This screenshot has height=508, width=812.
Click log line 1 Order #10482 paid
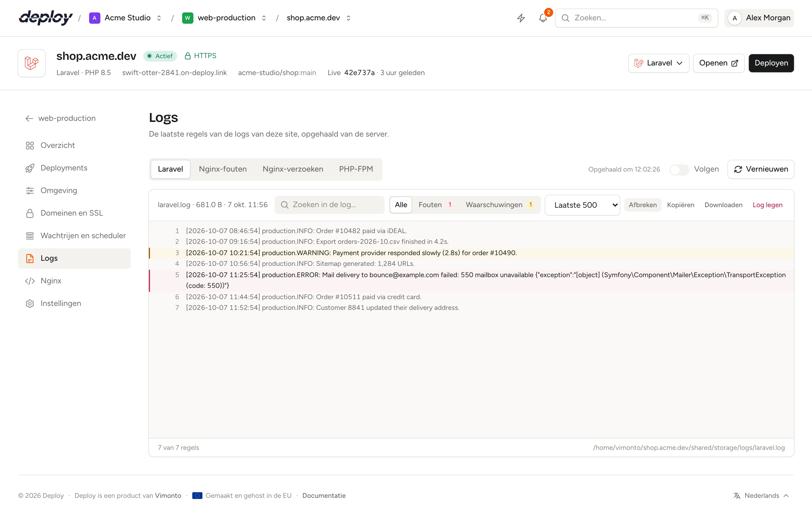(471, 231)
